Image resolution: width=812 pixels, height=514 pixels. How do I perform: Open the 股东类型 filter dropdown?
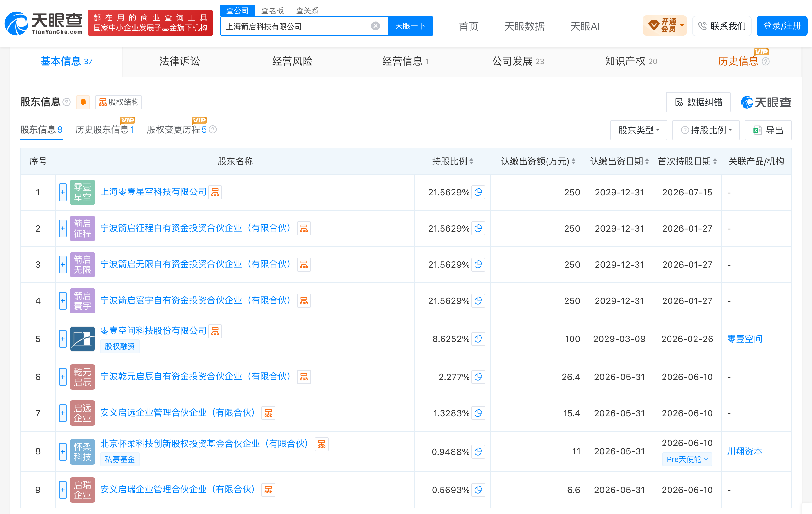tap(638, 130)
